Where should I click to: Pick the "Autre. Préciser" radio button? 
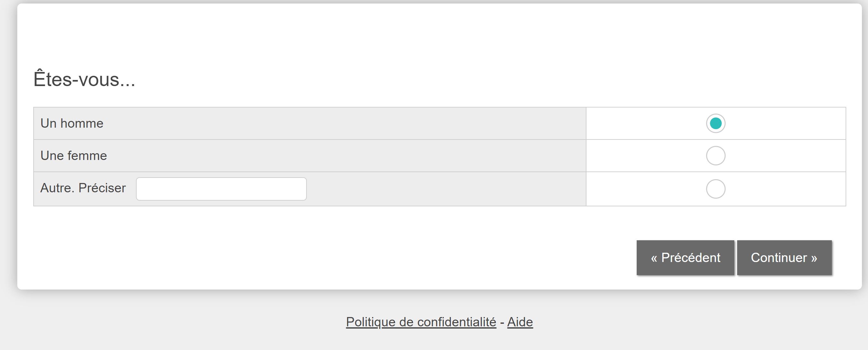pyautogui.click(x=715, y=189)
